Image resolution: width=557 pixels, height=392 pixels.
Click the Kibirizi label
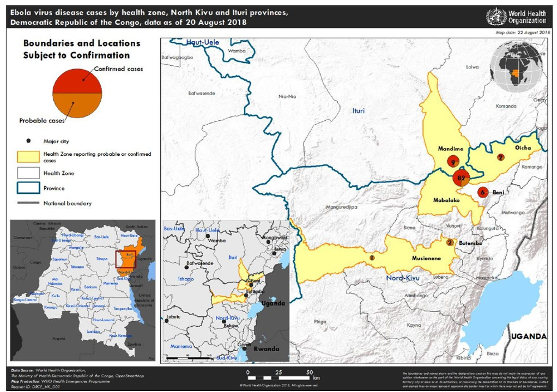(x=464, y=358)
